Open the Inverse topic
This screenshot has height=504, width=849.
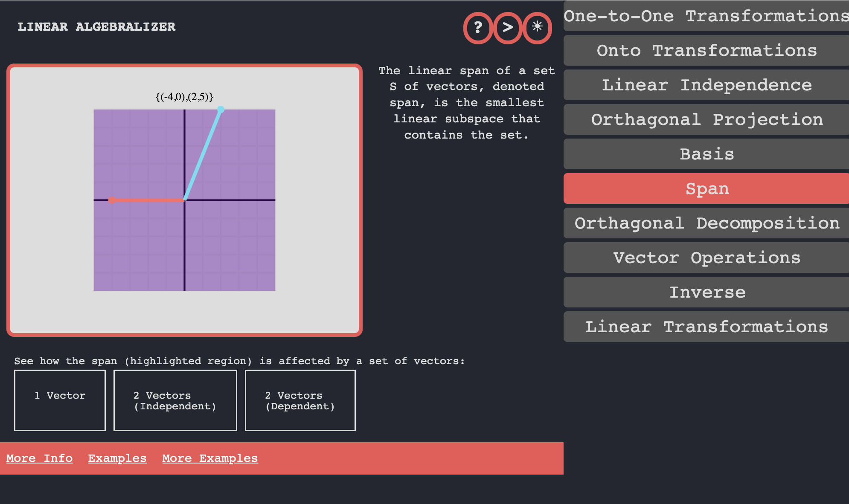(706, 293)
